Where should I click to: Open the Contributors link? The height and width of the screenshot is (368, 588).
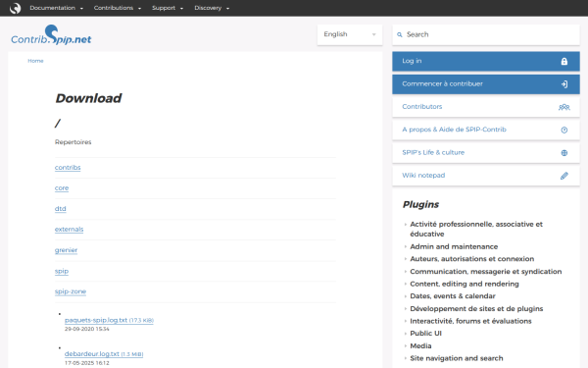[486, 107]
